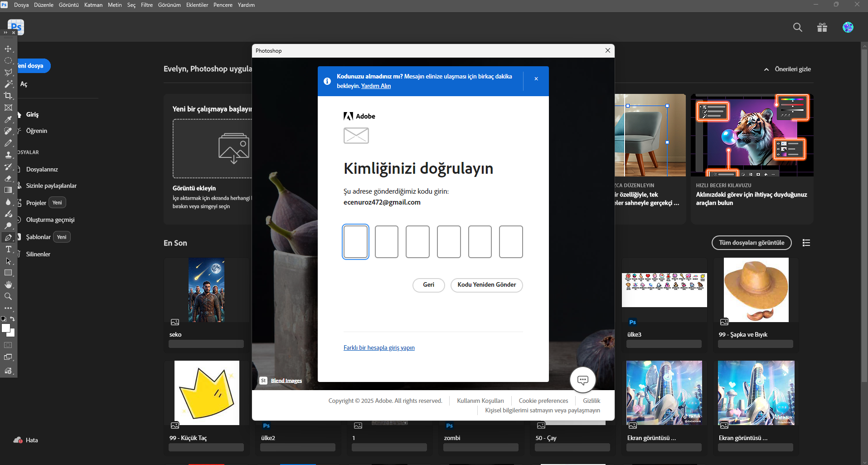Open the Katman menu
This screenshot has height=465, width=868.
93,5
